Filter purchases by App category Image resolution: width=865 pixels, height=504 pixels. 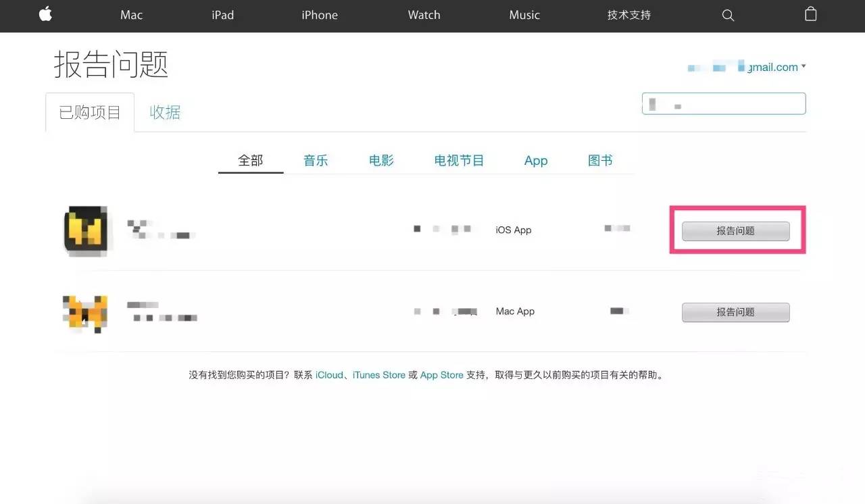point(536,161)
